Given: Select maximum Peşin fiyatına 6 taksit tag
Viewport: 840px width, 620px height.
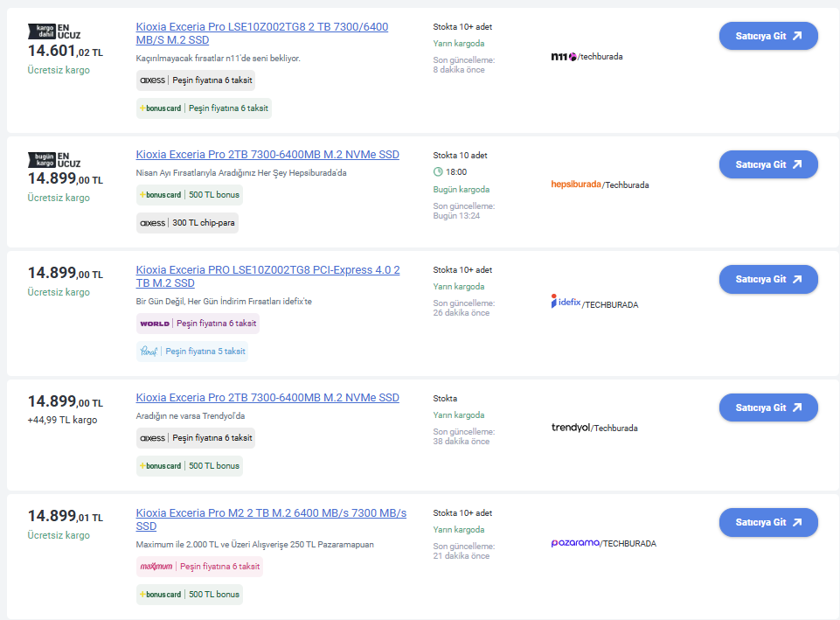Looking at the screenshot, I should click(x=199, y=567).
